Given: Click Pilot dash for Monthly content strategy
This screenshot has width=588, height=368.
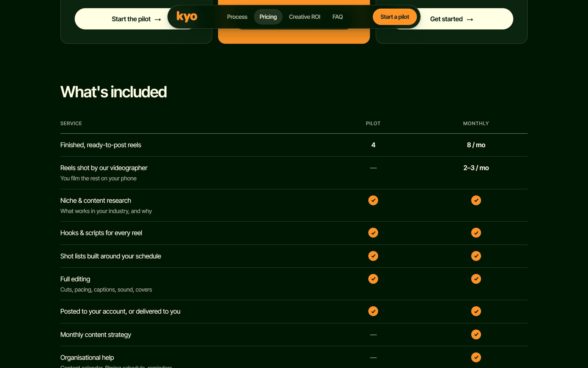Looking at the screenshot, I should point(373,335).
